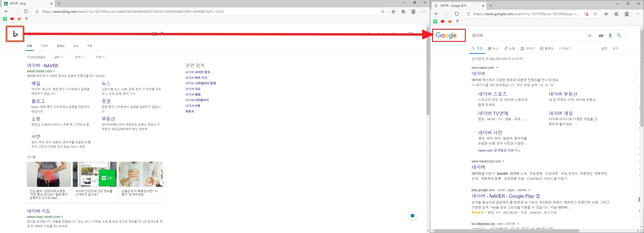Open the GitLab bookmark in the Bing window
The width and height of the screenshot is (644, 233).
click(19, 19)
